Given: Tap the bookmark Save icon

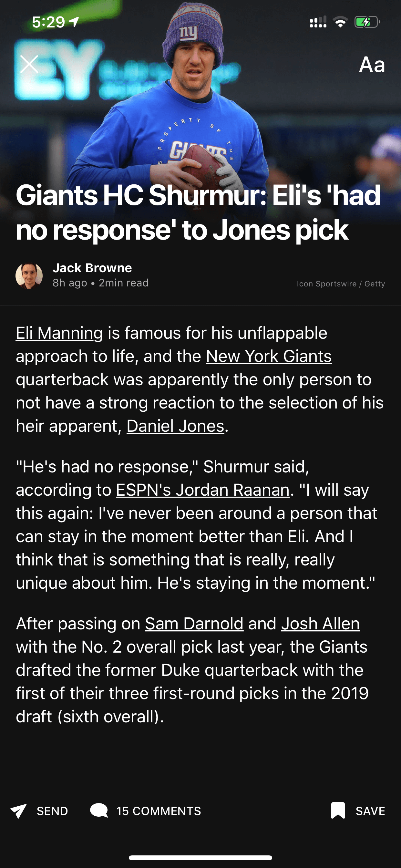Looking at the screenshot, I should click(x=338, y=811).
